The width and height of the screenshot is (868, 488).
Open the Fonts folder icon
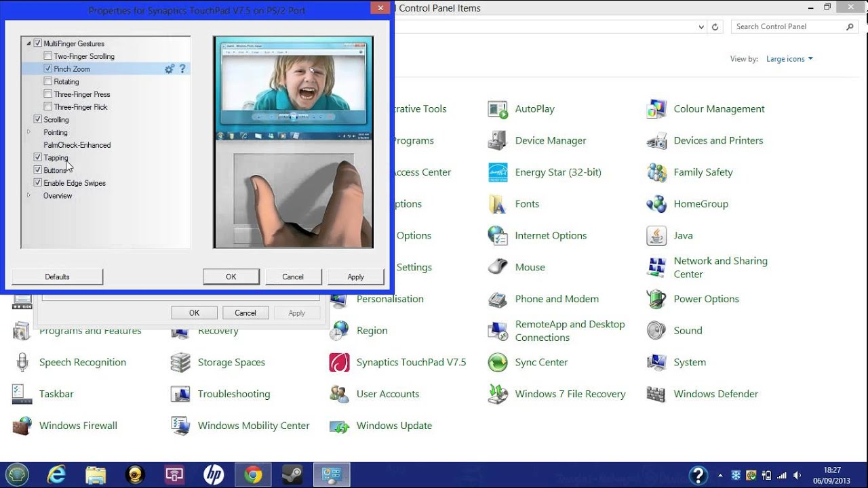click(498, 204)
